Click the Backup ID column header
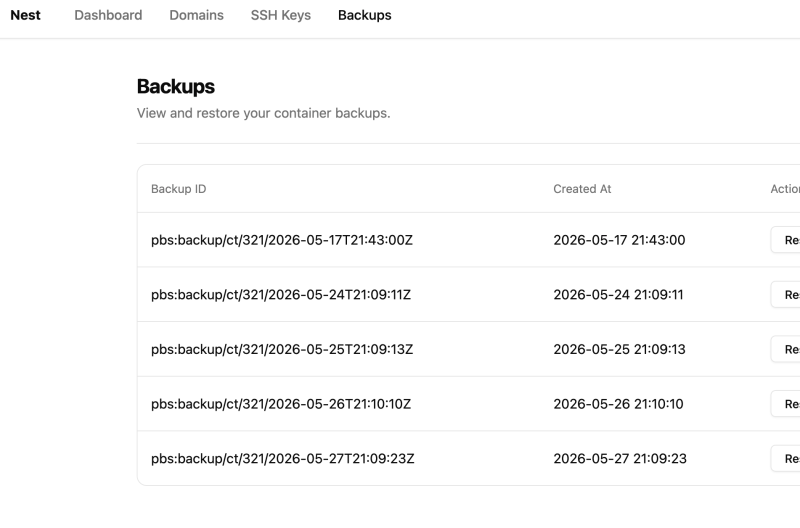This screenshot has height=528, width=800. [179, 189]
